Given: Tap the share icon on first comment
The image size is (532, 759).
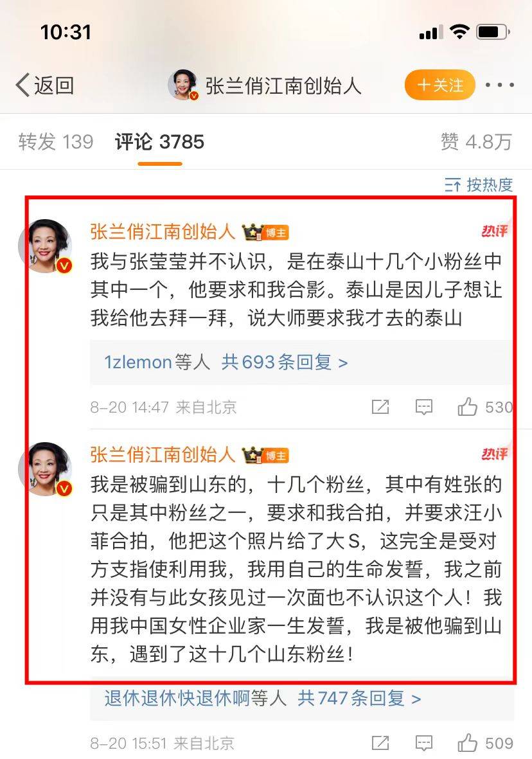Looking at the screenshot, I should click(380, 407).
